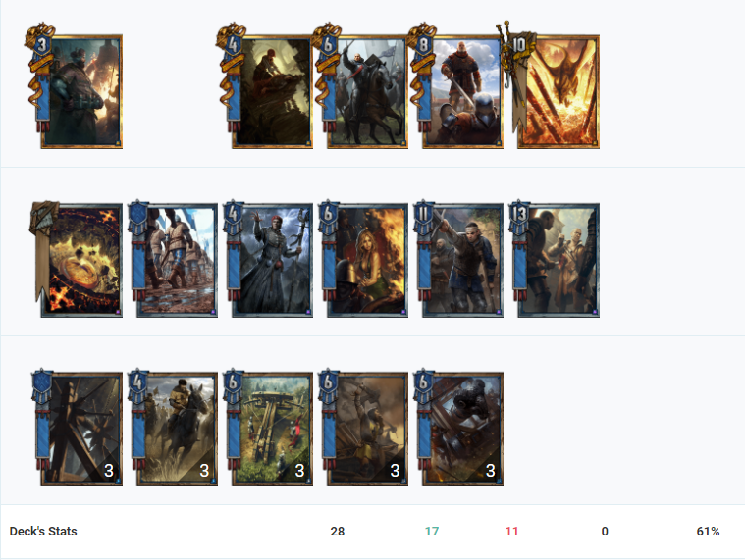Image resolution: width=745 pixels, height=560 pixels.
Task: Click the 11-power swordsman pointing card
Action: pos(459,259)
